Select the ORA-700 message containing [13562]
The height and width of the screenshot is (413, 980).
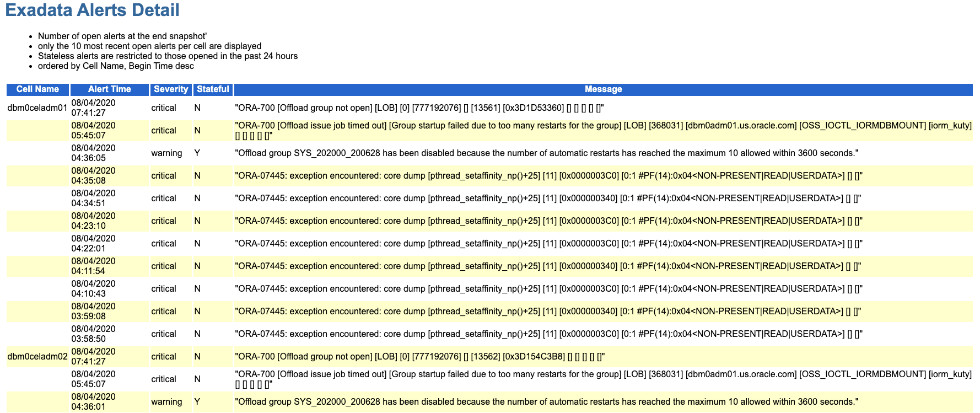coord(419,357)
